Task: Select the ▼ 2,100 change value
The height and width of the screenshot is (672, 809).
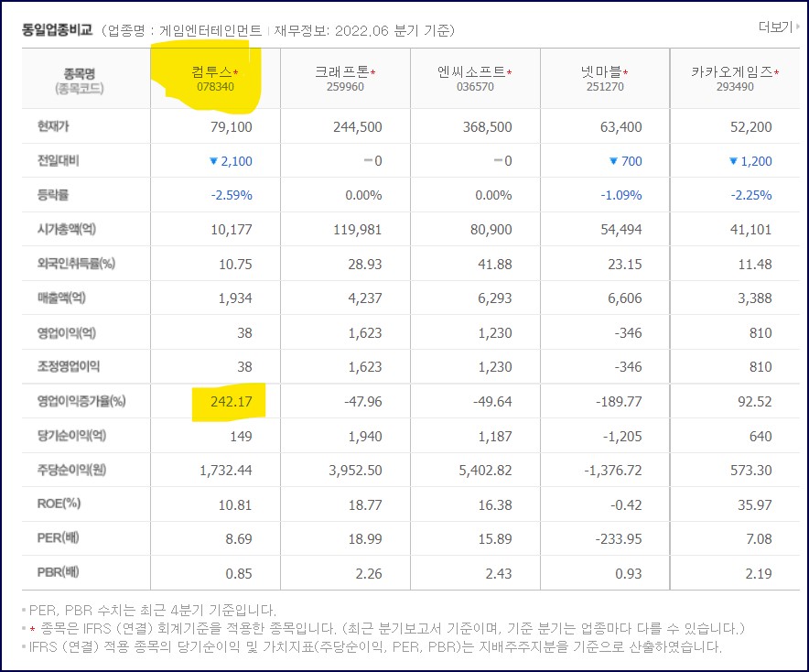Action: [x=231, y=161]
